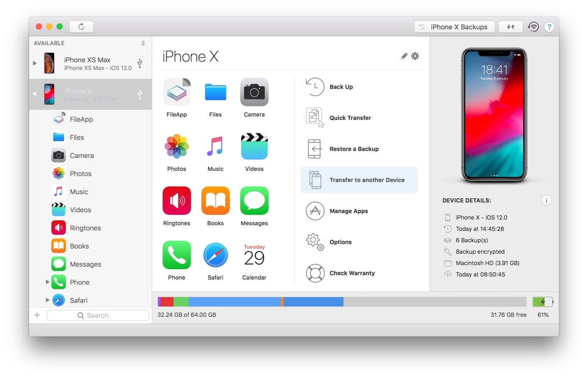Click USB icon on selected iPhone X row
The image size is (588, 378).
[140, 94]
